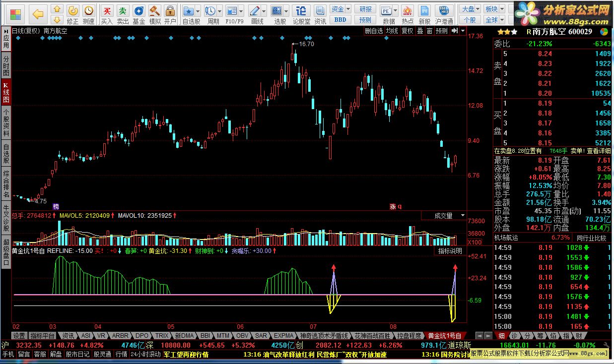Select the EXPMA indicator tab
This screenshot has height=364, width=614.
(x=284, y=336)
